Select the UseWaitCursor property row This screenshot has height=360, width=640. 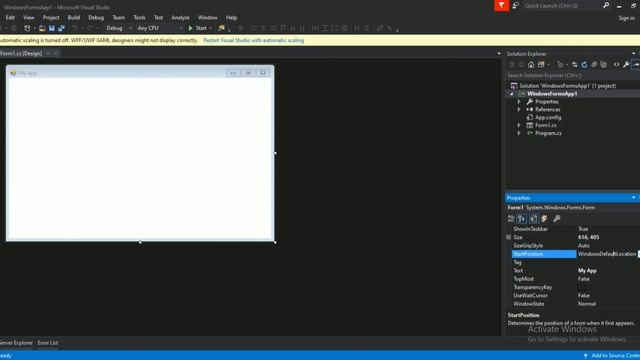coord(576,296)
